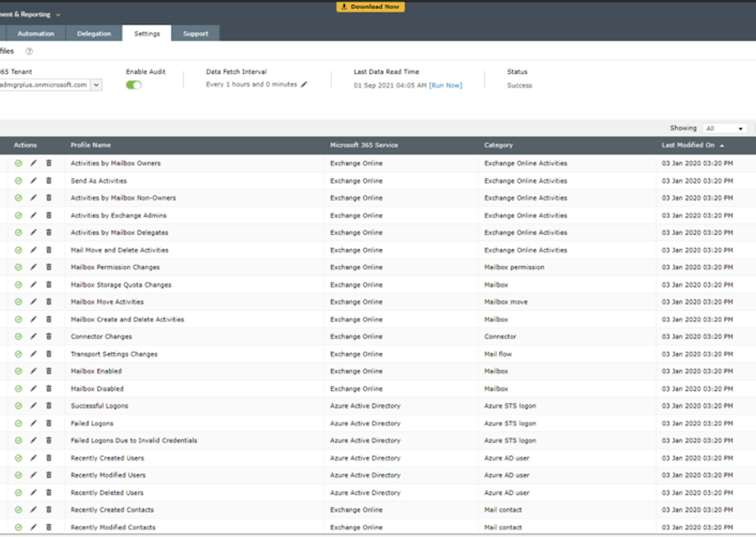Image resolution: width=756 pixels, height=537 pixels.
Task: Toggle the Enable Audit switch
Action: click(x=134, y=85)
